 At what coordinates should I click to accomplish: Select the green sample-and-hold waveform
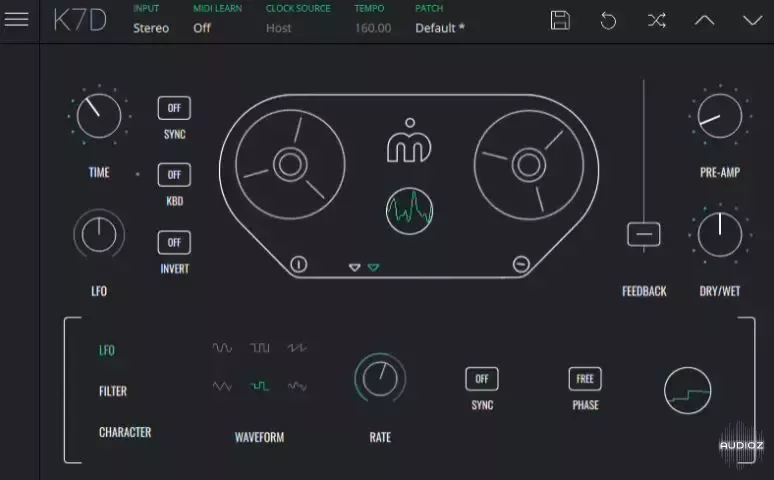click(260, 386)
